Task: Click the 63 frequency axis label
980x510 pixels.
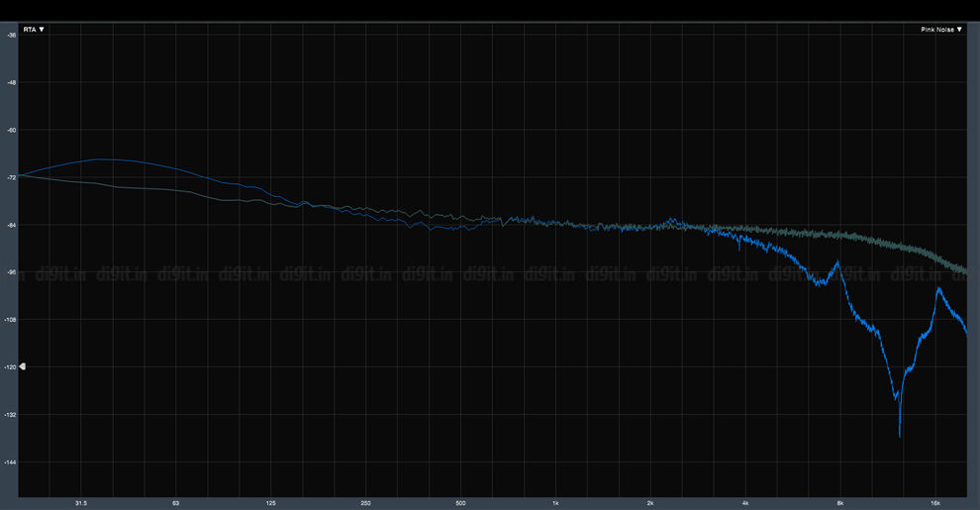Action: click(x=176, y=503)
